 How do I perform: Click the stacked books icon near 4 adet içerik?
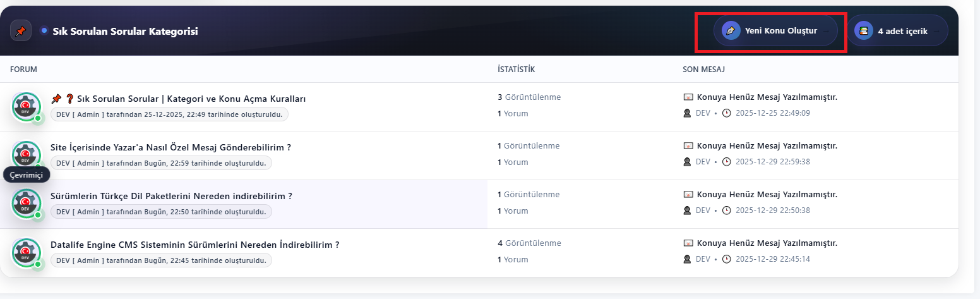coord(864,30)
